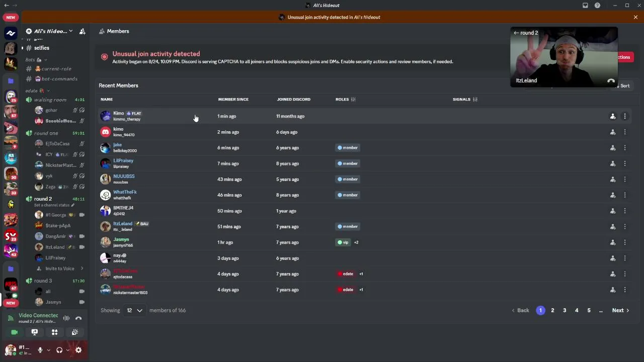Screen dimensions: 644x362
Task: Disconnect from voice with the hang-up icon
Action: click(x=78, y=318)
